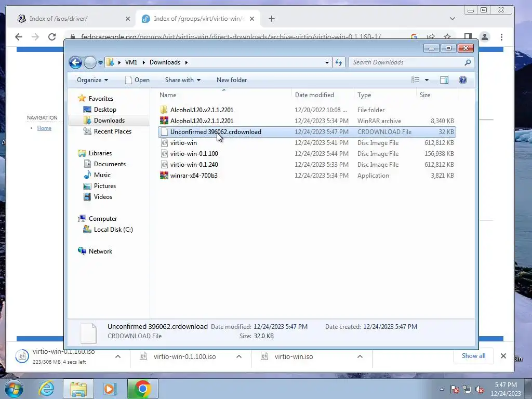Open the Videos library
The width and height of the screenshot is (532, 399).
point(103,197)
